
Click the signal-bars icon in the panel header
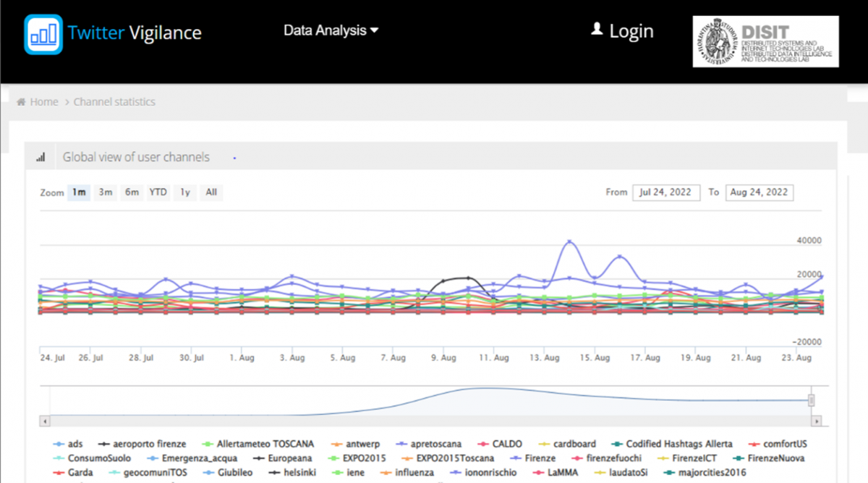[41, 157]
